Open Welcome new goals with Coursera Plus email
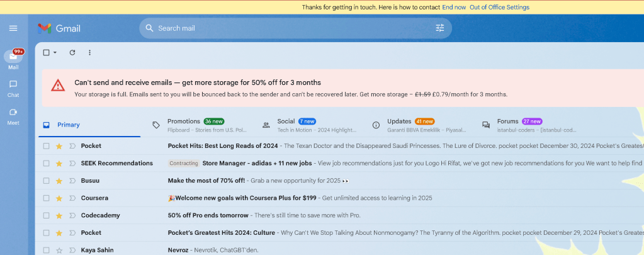Viewport: 644px width, 255px height. point(242,198)
